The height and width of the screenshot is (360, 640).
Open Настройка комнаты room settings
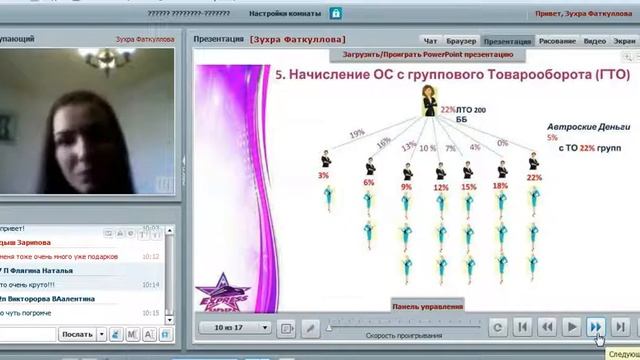(x=285, y=13)
